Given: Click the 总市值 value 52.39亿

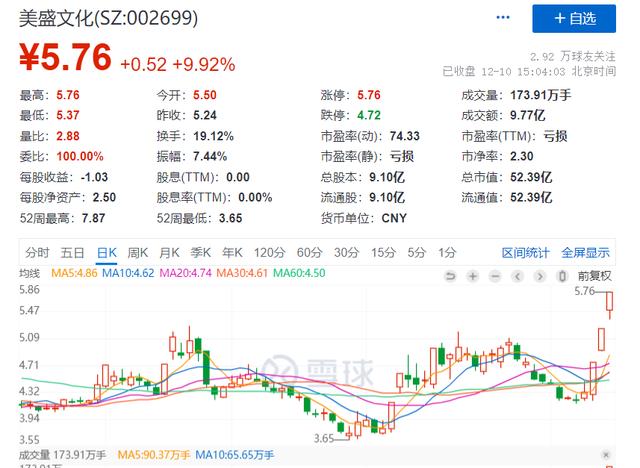Looking at the screenshot, I should pyautogui.click(x=531, y=177).
